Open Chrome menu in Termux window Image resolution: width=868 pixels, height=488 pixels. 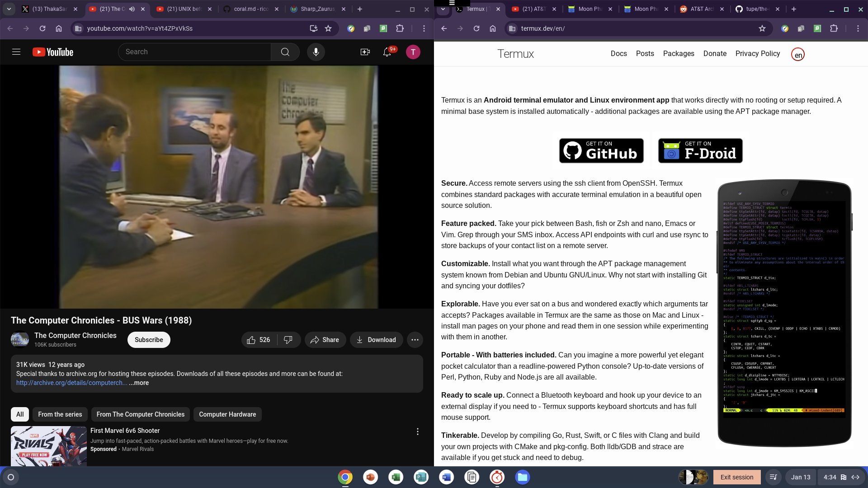tap(858, 28)
